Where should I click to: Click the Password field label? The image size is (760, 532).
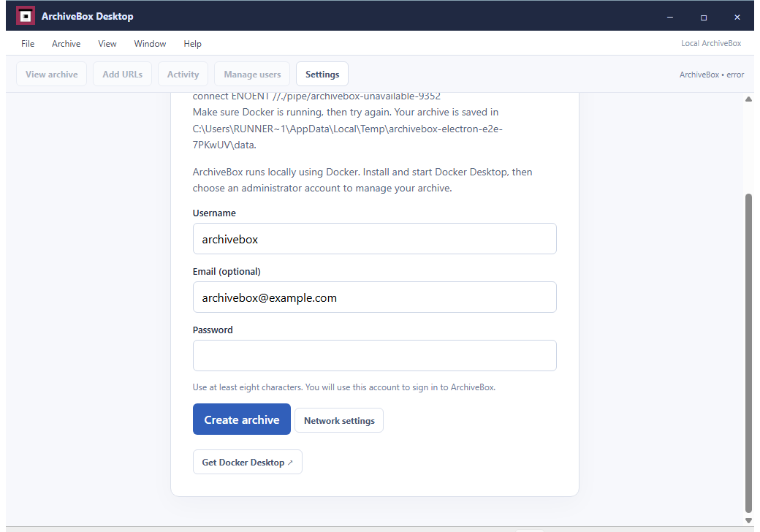[213, 330]
